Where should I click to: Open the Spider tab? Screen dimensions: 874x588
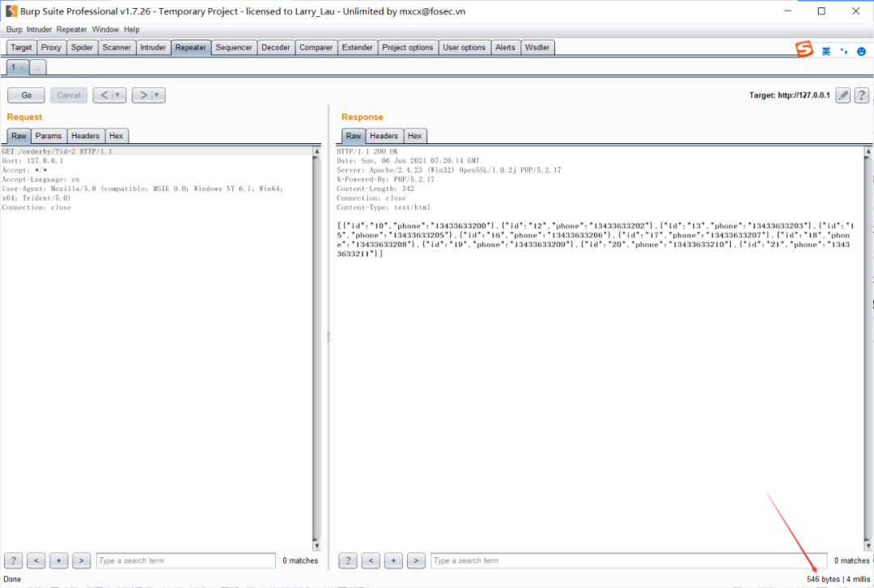tap(82, 48)
